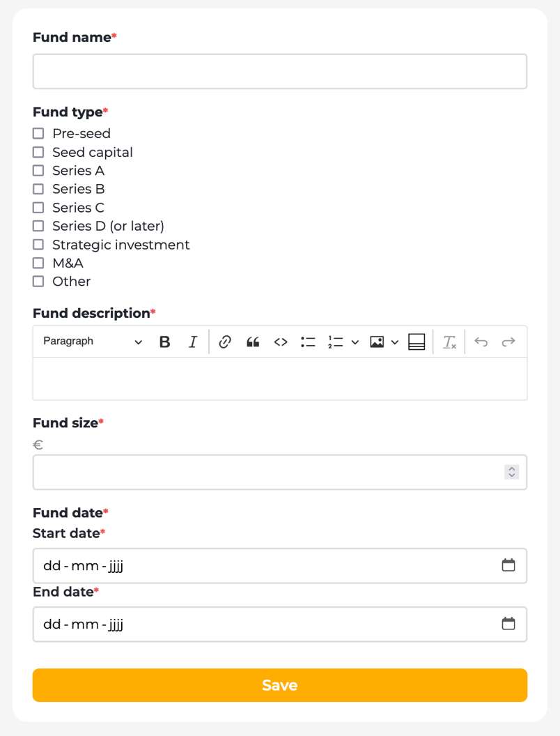Viewport: 560px width, 736px height.
Task: Open the Paragraph style dropdown
Action: pyautogui.click(x=91, y=342)
